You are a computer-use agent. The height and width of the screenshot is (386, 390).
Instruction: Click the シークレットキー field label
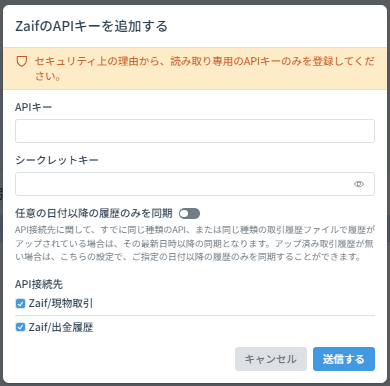coord(57,160)
